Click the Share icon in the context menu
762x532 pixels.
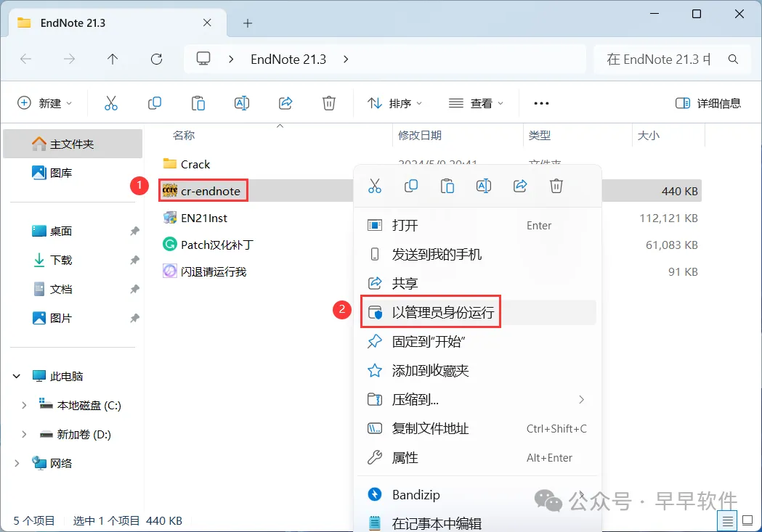click(520, 186)
